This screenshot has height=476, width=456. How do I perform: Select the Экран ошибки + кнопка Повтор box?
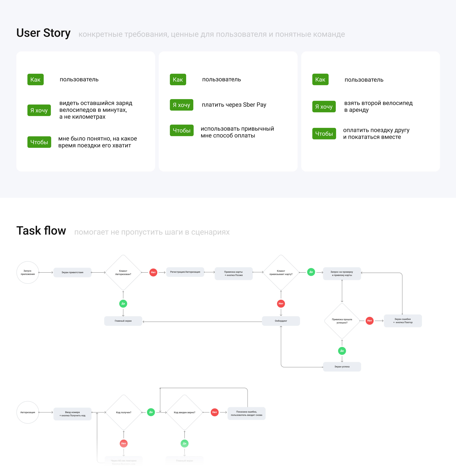(403, 321)
